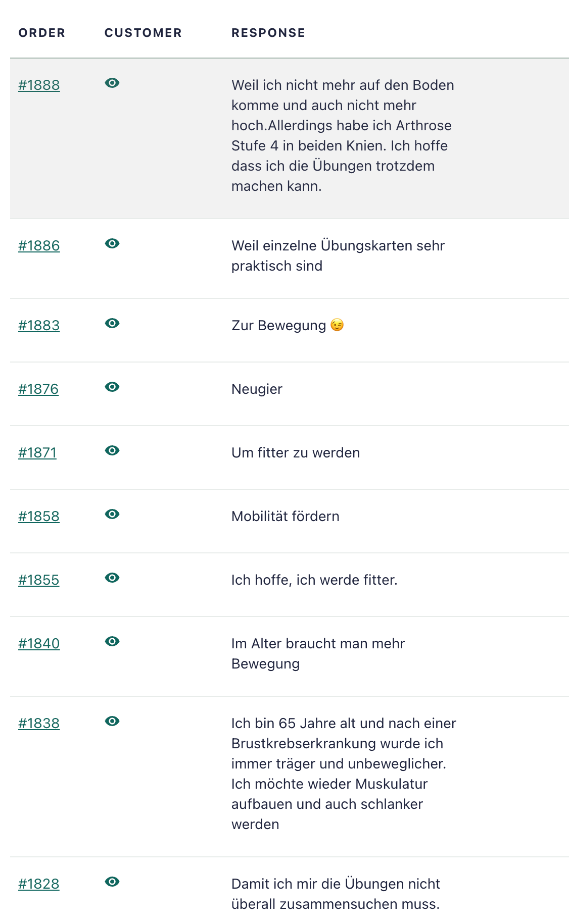The height and width of the screenshot is (924, 569).
Task: Show customer details for order #1876
Action: click(x=112, y=387)
